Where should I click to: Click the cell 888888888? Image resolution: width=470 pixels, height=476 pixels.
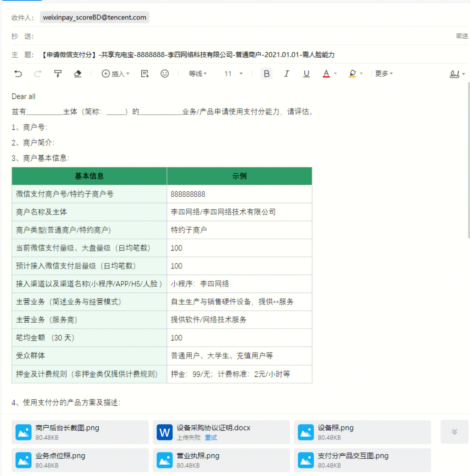click(x=239, y=194)
